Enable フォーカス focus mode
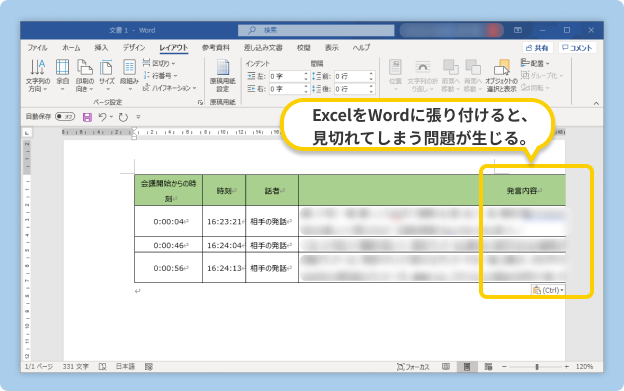The width and height of the screenshot is (624, 391). pyautogui.click(x=413, y=367)
